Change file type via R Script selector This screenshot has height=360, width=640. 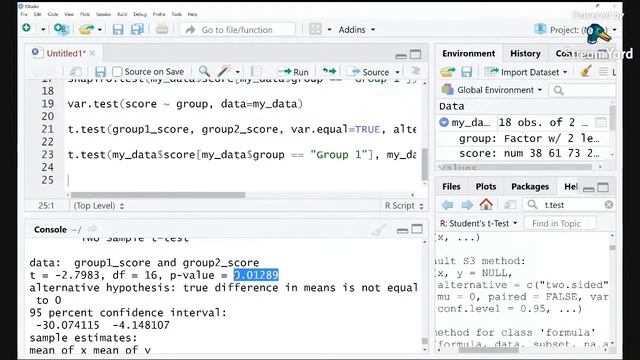tap(404, 206)
